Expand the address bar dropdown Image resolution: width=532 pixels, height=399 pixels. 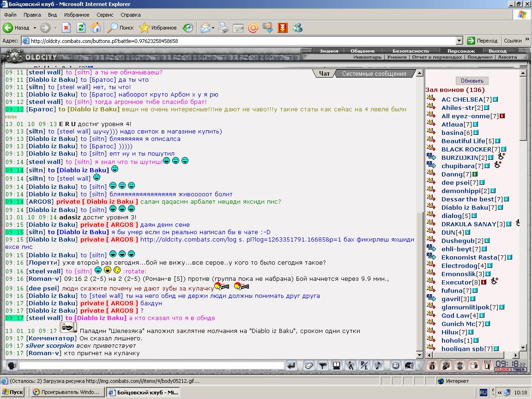coord(459,41)
